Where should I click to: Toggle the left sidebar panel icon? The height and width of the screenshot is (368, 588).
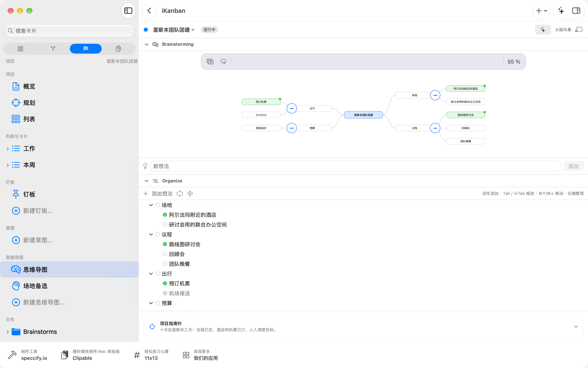click(x=128, y=11)
